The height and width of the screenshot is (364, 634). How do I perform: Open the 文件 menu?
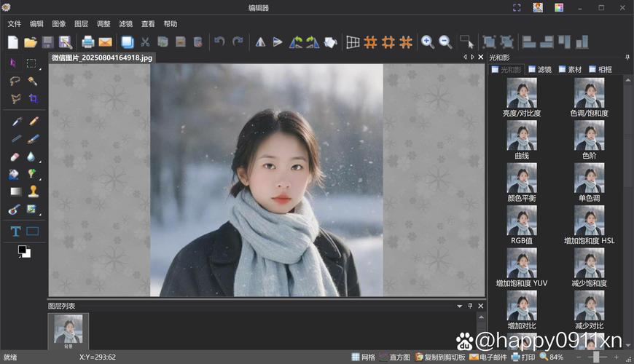click(14, 24)
